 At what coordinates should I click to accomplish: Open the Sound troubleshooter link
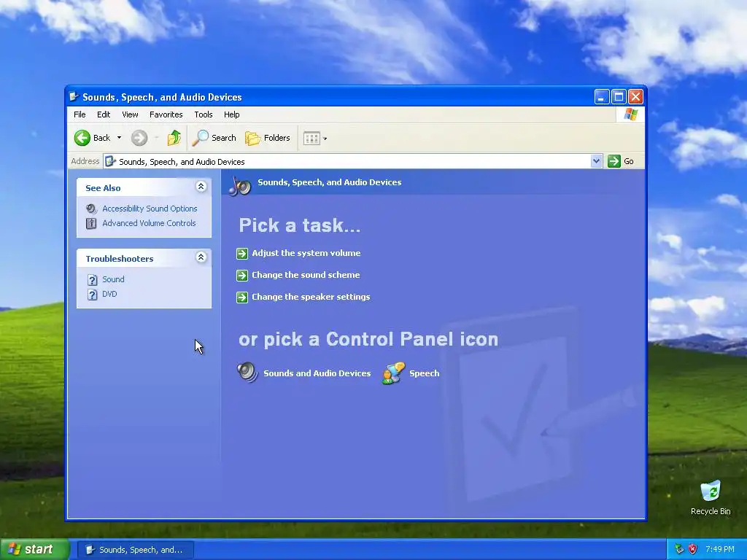[x=113, y=279]
